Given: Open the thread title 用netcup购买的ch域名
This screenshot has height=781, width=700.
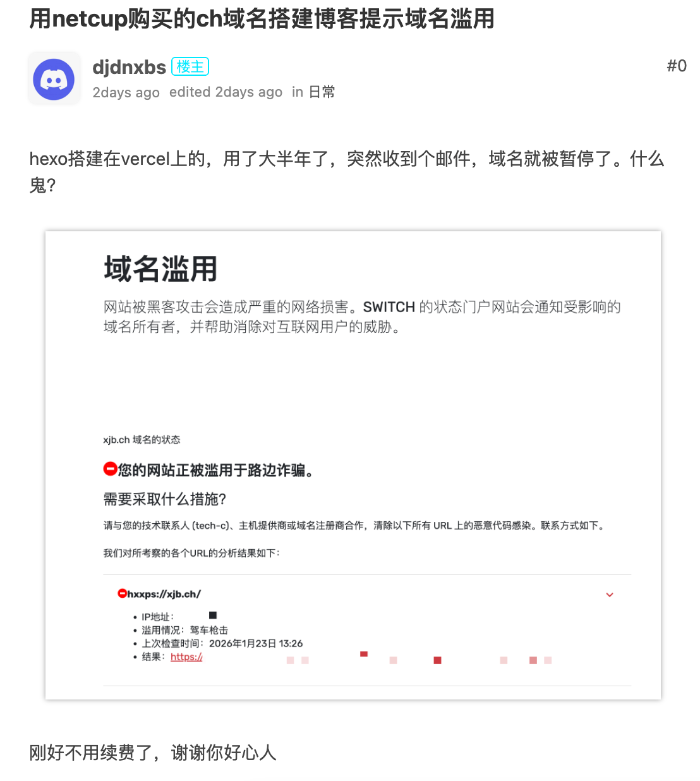Looking at the screenshot, I should click(262, 18).
